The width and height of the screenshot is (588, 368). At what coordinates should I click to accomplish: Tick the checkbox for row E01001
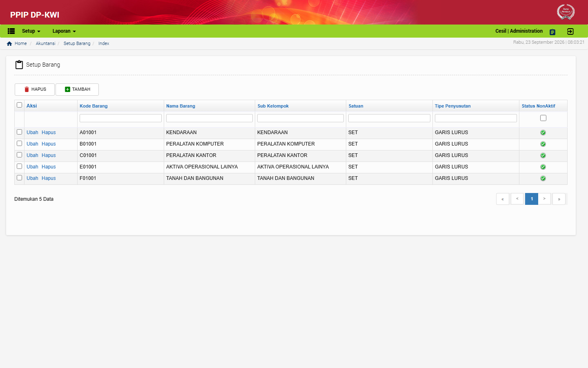click(x=19, y=166)
